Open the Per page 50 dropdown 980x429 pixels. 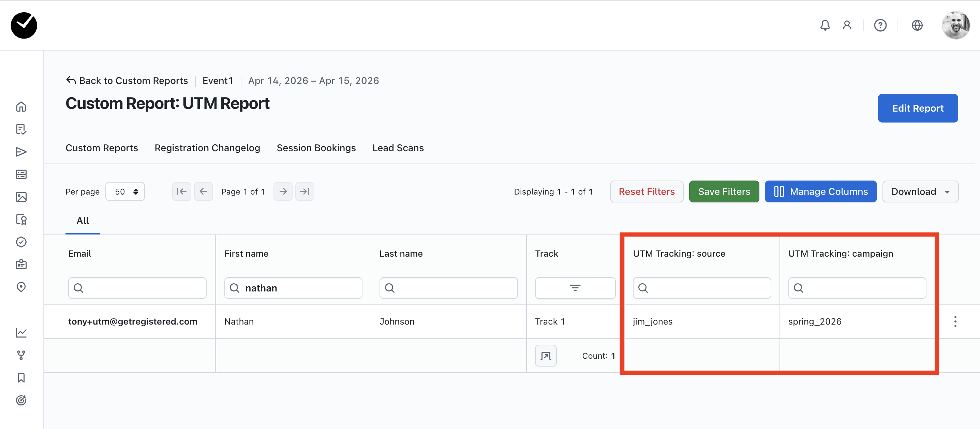[x=125, y=191]
